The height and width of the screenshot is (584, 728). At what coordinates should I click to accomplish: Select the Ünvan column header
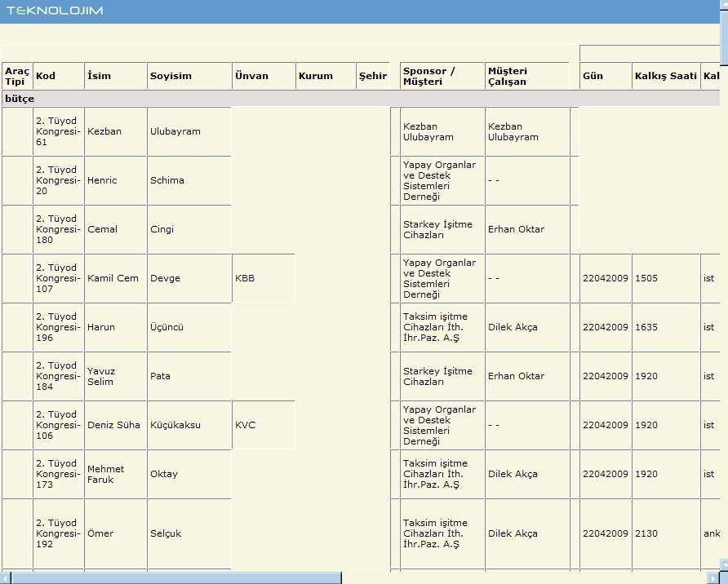click(264, 76)
